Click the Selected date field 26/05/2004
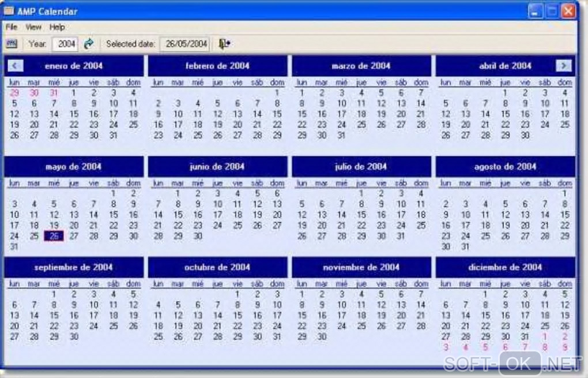The width and height of the screenshot is (588, 378). click(x=185, y=44)
